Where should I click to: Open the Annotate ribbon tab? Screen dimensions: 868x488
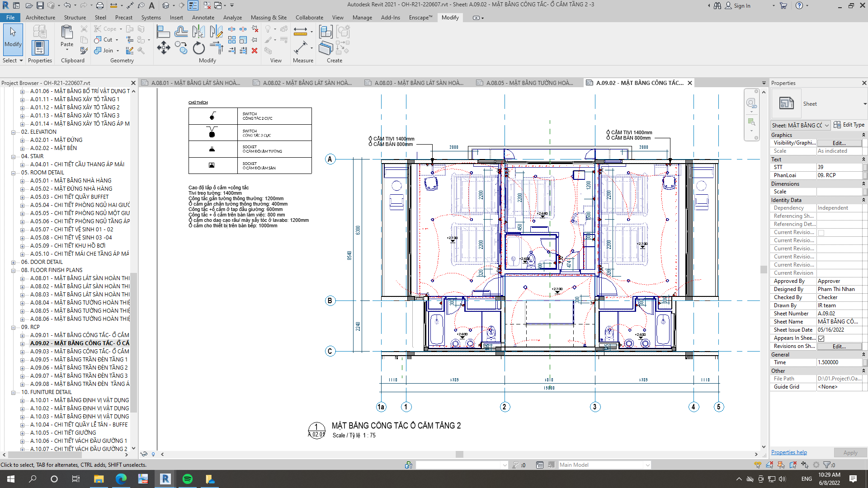pyautogui.click(x=203, y=18)
